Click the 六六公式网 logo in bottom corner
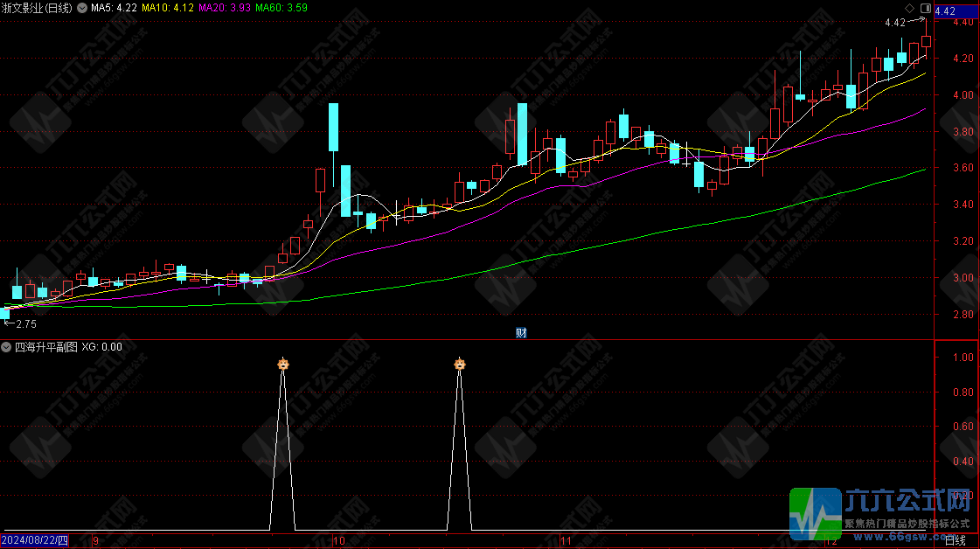980x549 pixels. click(883, 512)
